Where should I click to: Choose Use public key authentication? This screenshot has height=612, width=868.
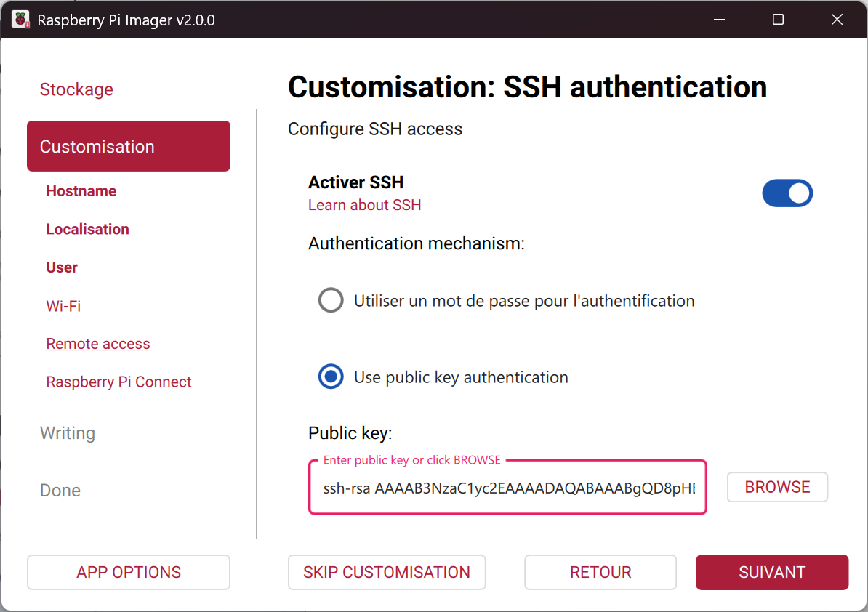coord(331,377)
